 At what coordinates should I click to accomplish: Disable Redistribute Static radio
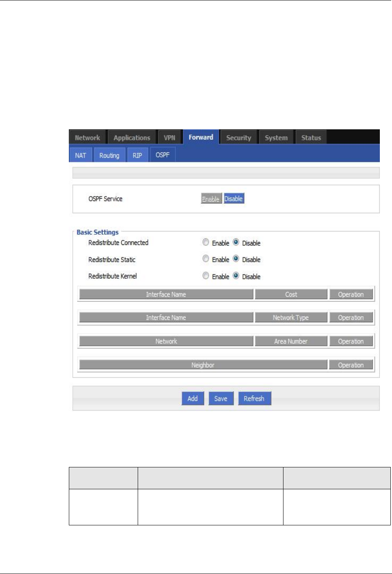click(236, 259)
